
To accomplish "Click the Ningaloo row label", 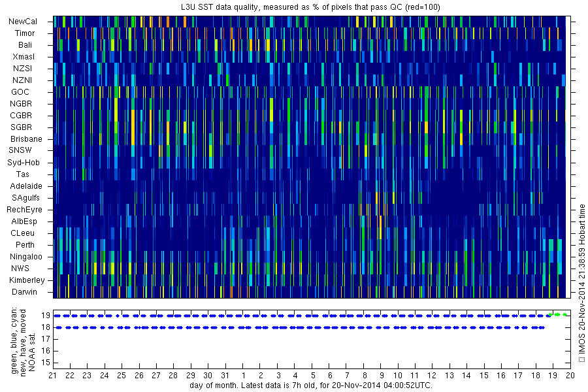I will tap(26, 257).
